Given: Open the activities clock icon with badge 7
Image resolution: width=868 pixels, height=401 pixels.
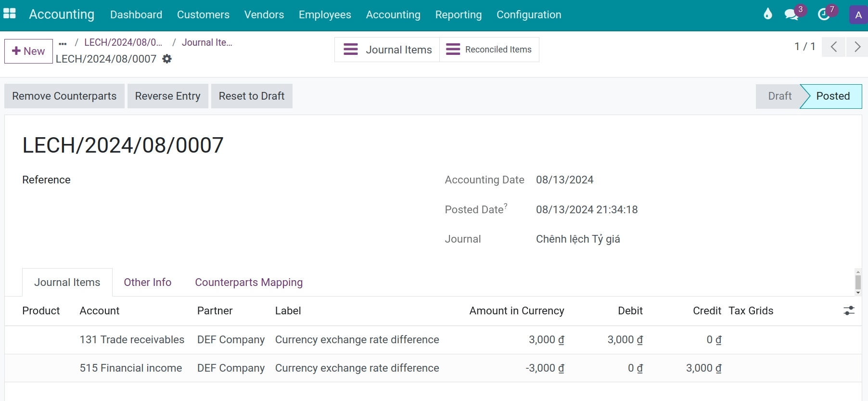Looking at the screenshot, I should pyautogui.click(x=824, y=14).
